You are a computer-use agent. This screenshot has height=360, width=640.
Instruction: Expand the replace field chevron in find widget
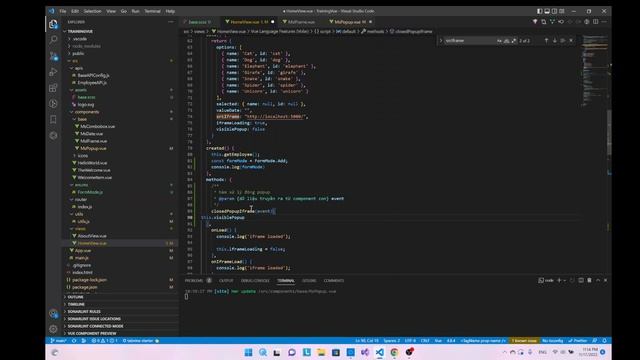coord(440,40)
